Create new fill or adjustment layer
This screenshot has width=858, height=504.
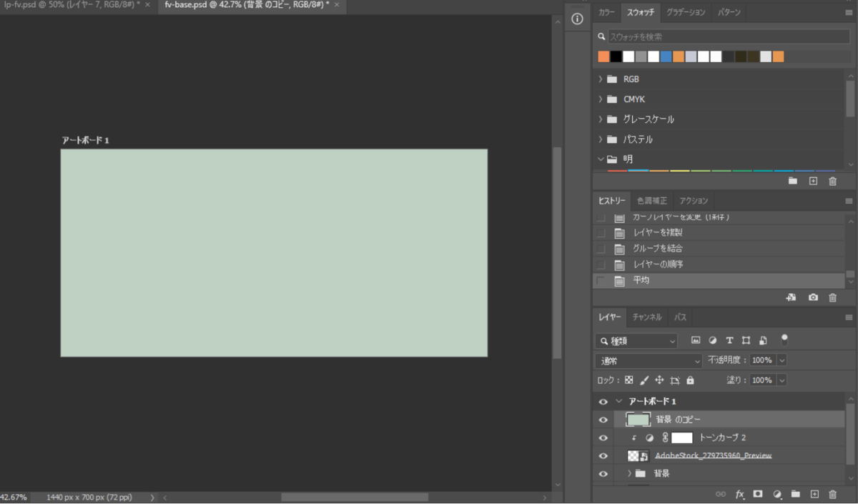776,494
